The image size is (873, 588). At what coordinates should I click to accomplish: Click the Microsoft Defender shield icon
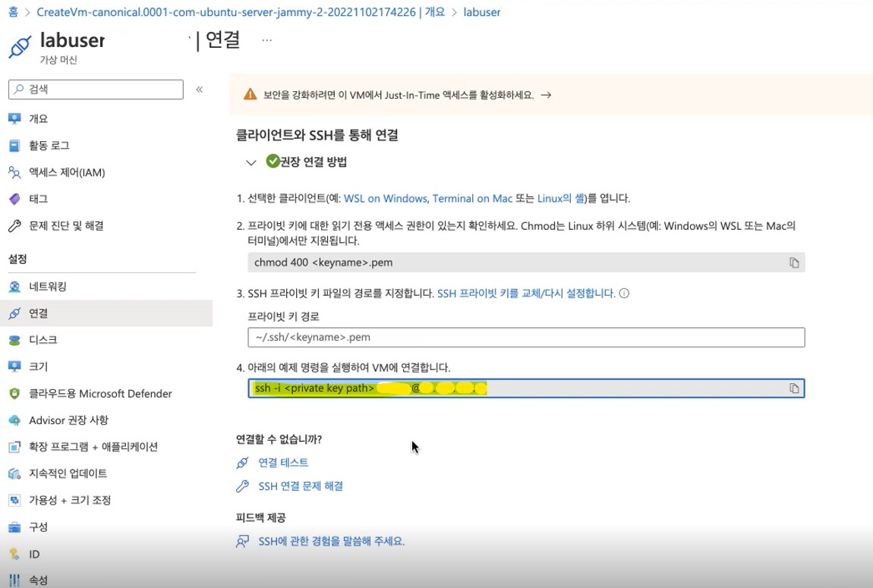(x=14, y=394)
